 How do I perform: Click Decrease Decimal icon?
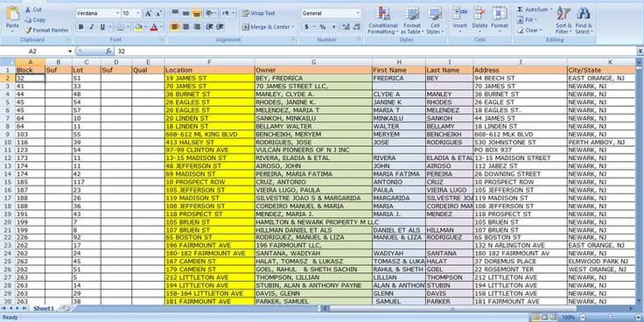[355, 27]
